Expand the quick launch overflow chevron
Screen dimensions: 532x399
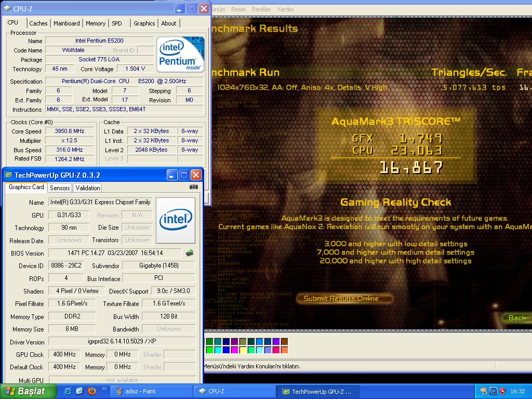click(x=104, y=389)
